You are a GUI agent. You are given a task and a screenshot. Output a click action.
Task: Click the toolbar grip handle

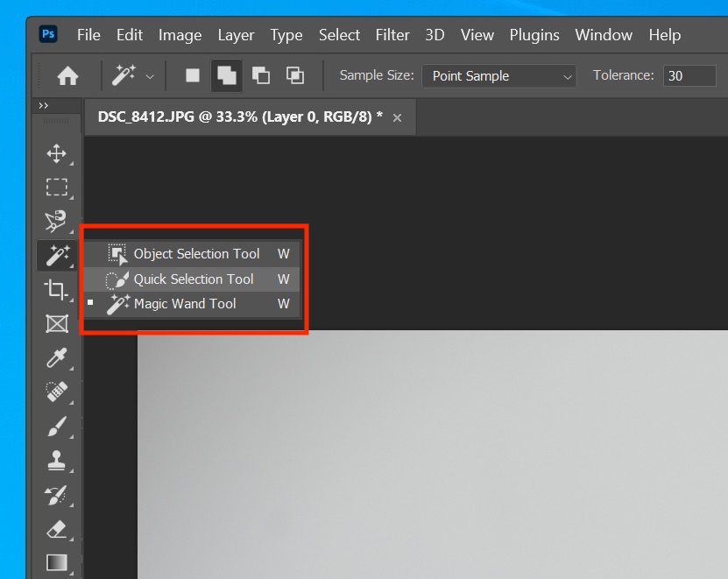pos(56,121)
